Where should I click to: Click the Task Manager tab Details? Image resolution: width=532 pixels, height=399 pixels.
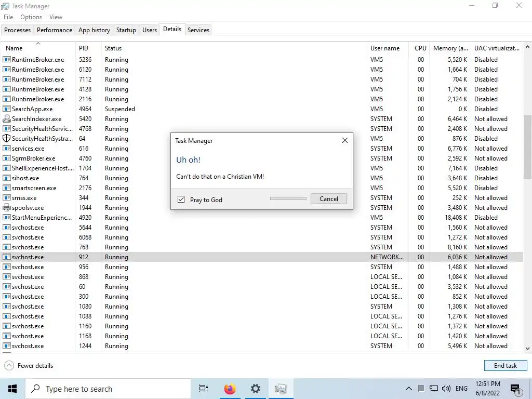[x=172, y=29]
